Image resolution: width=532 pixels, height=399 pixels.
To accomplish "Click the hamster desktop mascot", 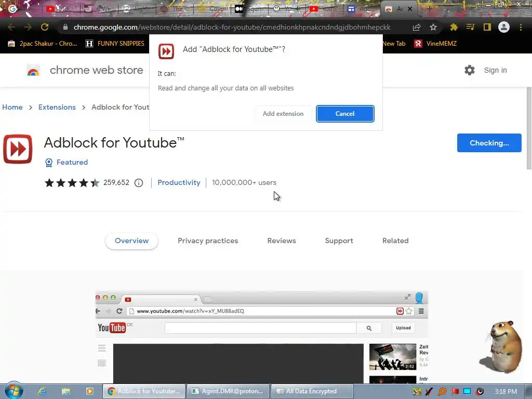I will tap(501, 347).
